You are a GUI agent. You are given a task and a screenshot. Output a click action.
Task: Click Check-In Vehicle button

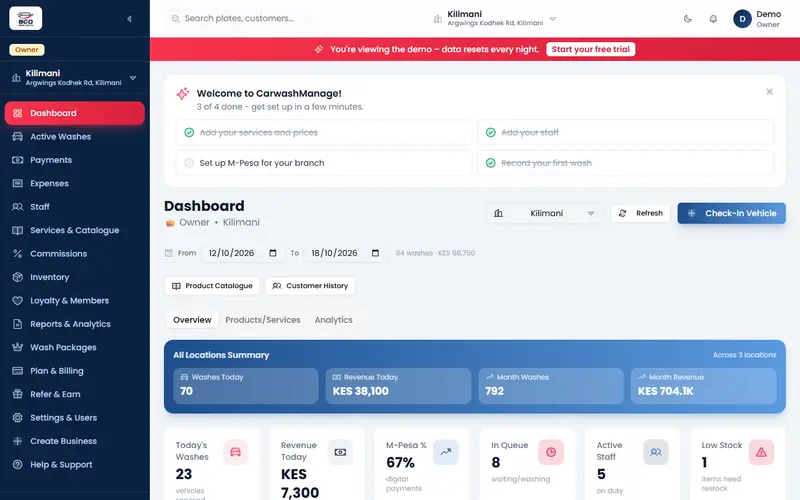(x=732, y=214)
